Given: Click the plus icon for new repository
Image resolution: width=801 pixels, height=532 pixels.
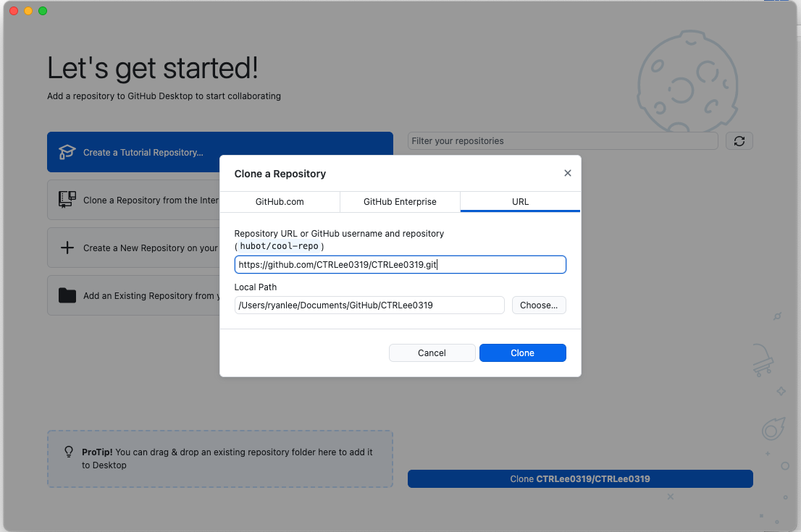Looking at the screenshot, I should point(67,248).
